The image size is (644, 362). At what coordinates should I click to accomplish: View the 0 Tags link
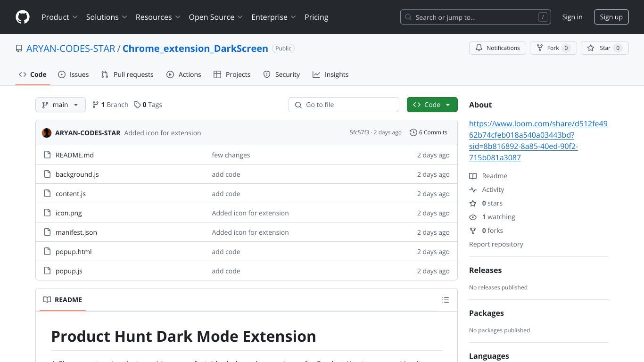pos(148,105)
